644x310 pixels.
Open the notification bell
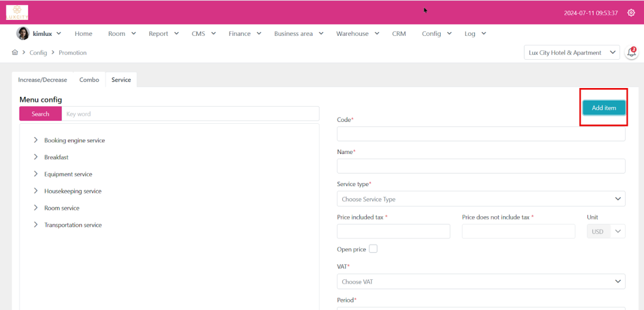(631, 53)
